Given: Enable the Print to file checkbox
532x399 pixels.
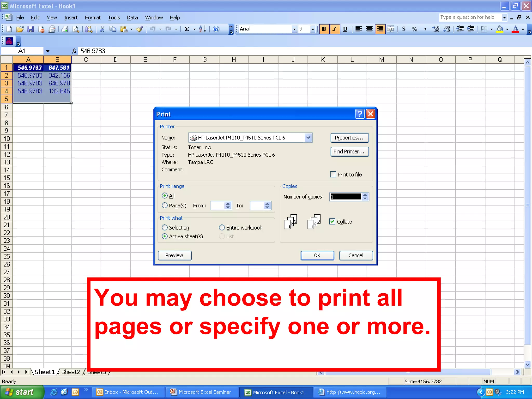Looking at the screenshot, I should [x=333, y=174].
